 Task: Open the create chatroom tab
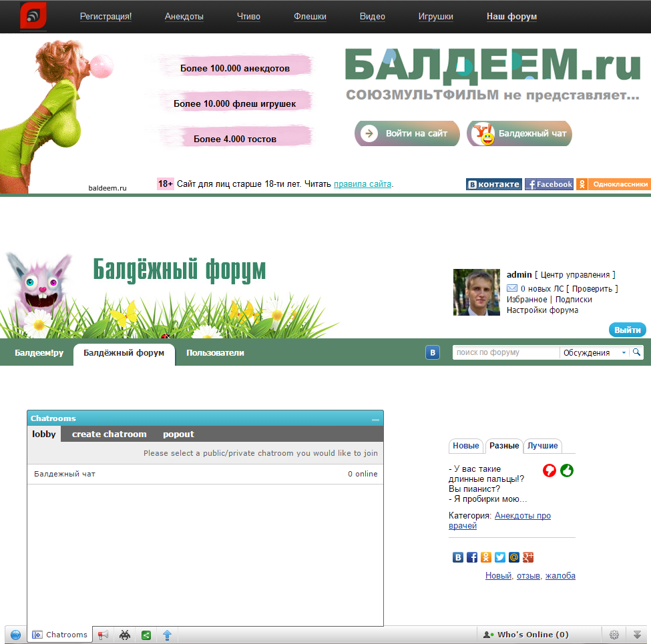pos(110,434)
